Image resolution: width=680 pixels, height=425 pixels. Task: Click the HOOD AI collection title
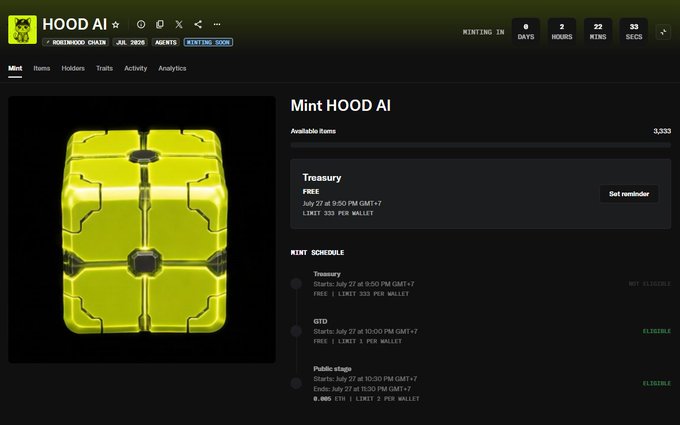75,24
